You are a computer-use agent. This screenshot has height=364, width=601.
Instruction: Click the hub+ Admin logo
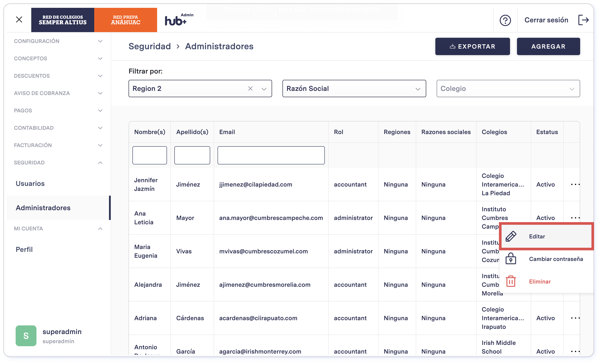click(x=179, y=20)
